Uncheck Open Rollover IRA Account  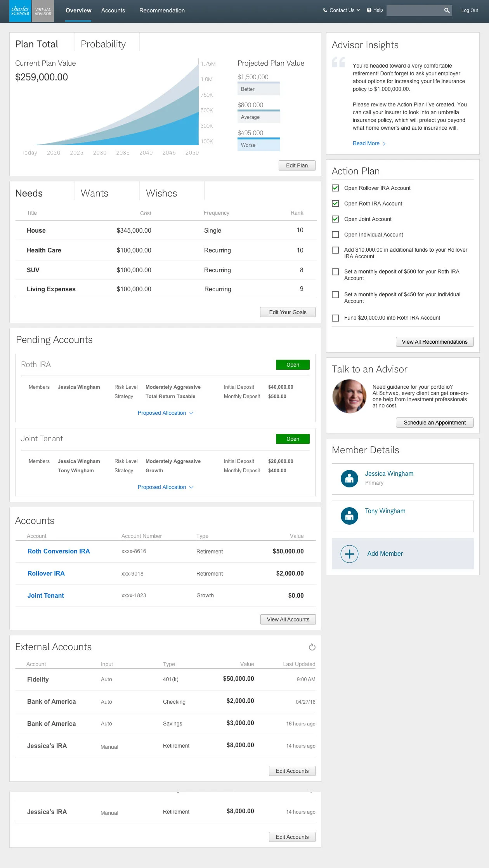tap(335, 188)
